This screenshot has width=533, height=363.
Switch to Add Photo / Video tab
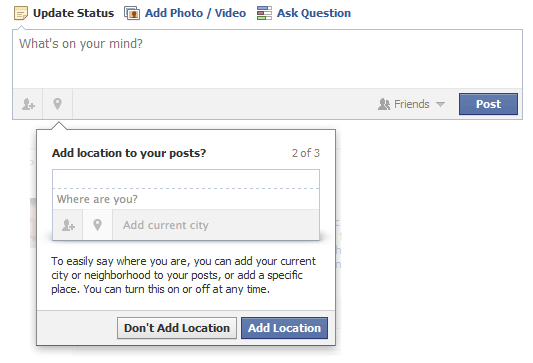(195, 13)
